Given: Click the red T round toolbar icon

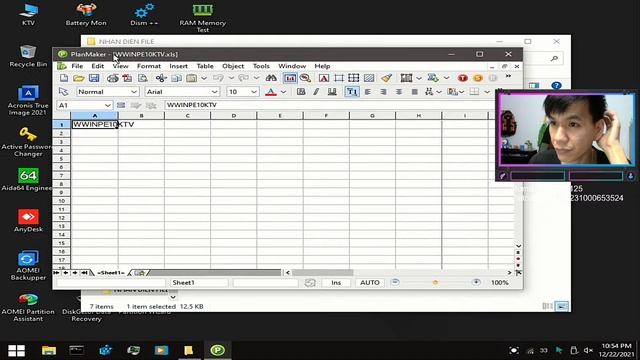Looking at the screenshot, I should pos(462,78).
